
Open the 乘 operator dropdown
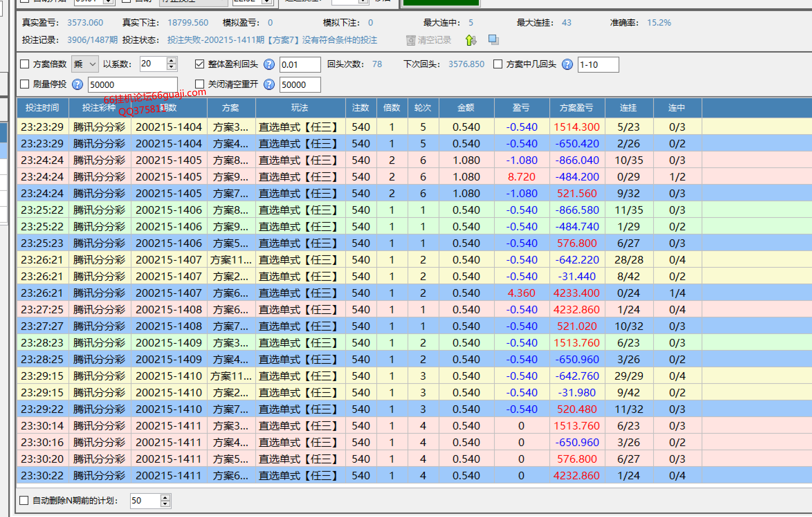(85, 64)
